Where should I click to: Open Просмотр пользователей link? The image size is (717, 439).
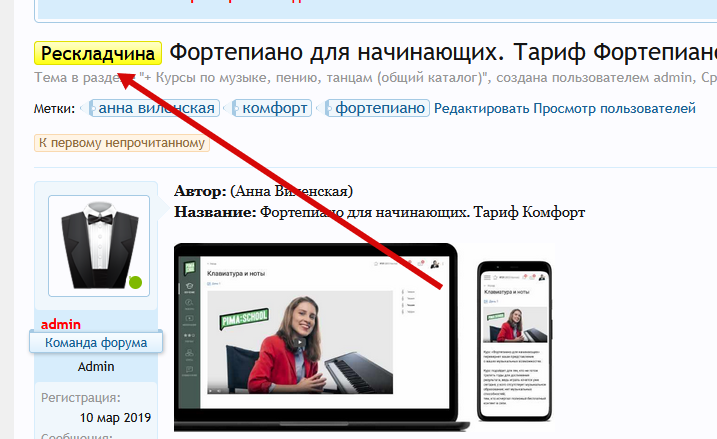click(x=614, y=108)
